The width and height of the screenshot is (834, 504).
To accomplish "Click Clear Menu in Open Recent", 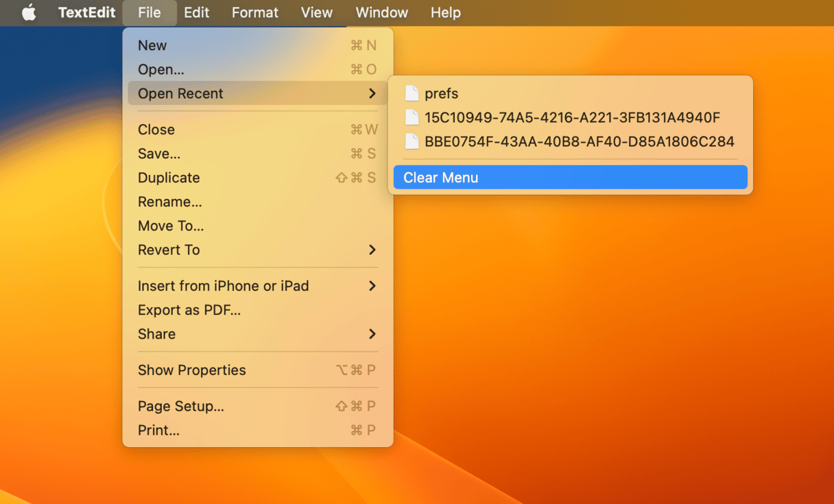I will [571, 178].
